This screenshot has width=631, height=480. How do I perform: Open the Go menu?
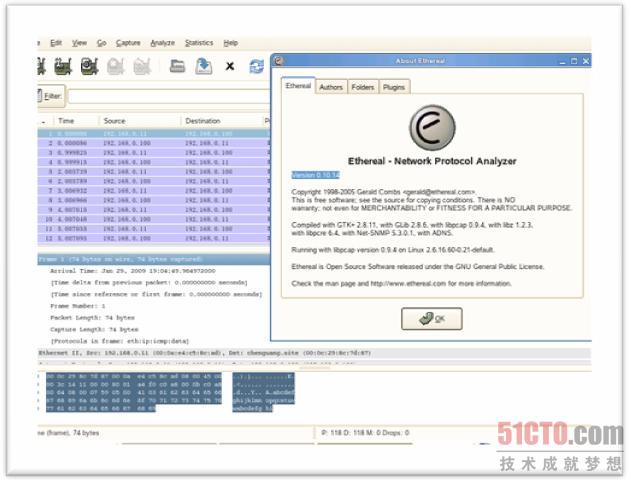click(x=101, y=43)
